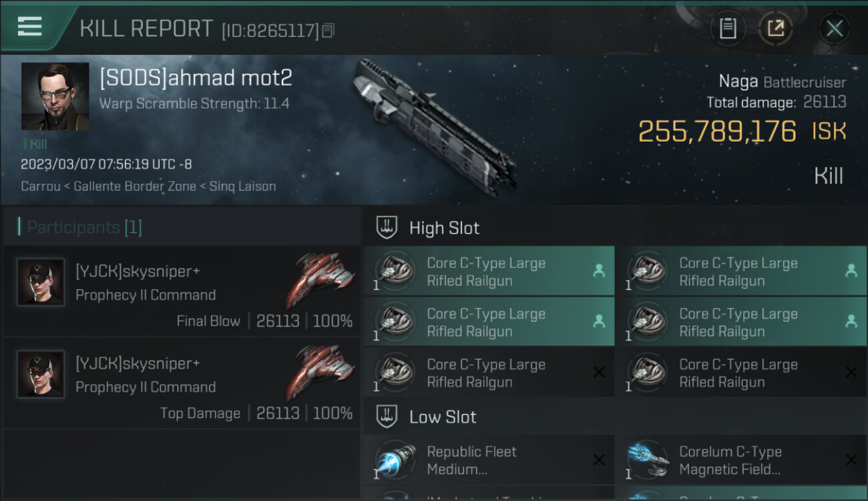Share the kill report externally

(776, 29)
